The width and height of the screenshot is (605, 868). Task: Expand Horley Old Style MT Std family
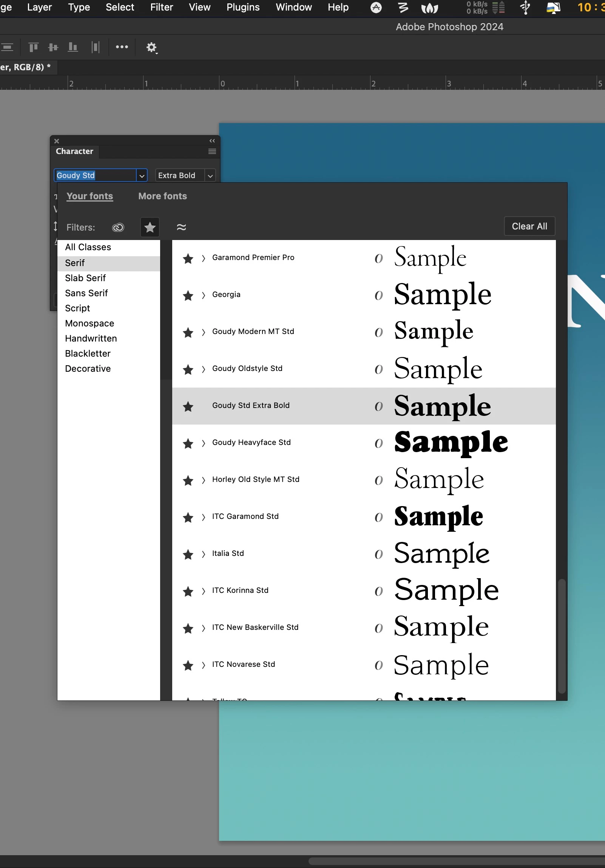coord(204,480)
